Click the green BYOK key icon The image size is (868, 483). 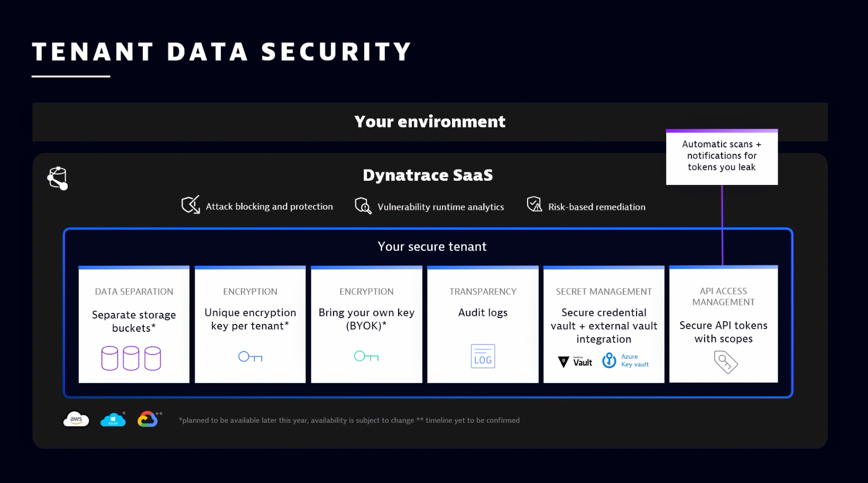click(x=366, y=357)
